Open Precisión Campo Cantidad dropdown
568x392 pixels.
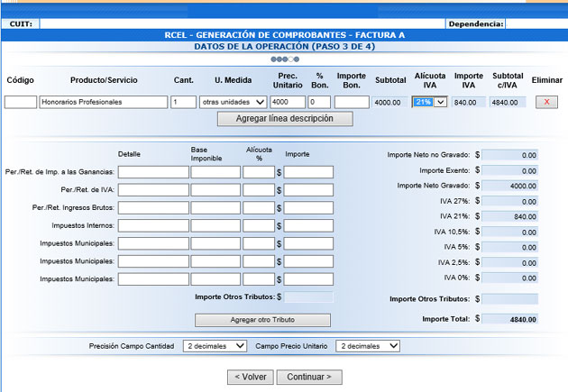click(214, 345)
